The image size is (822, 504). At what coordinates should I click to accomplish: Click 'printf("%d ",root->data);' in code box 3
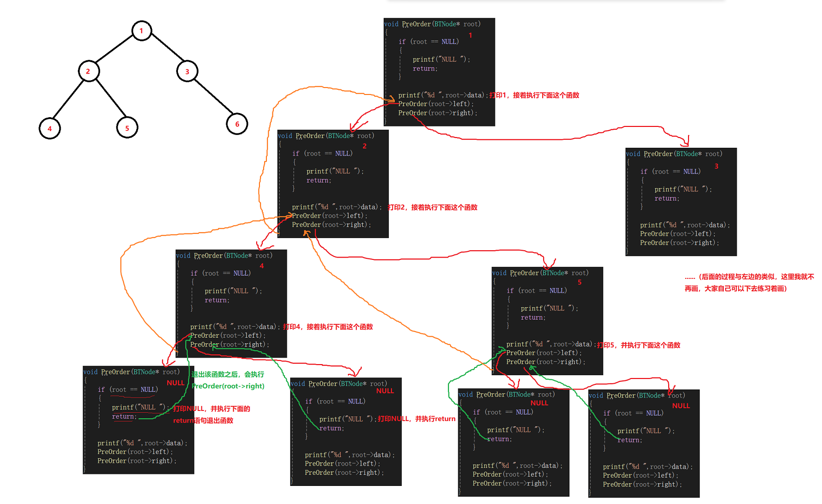pos(685,225)
